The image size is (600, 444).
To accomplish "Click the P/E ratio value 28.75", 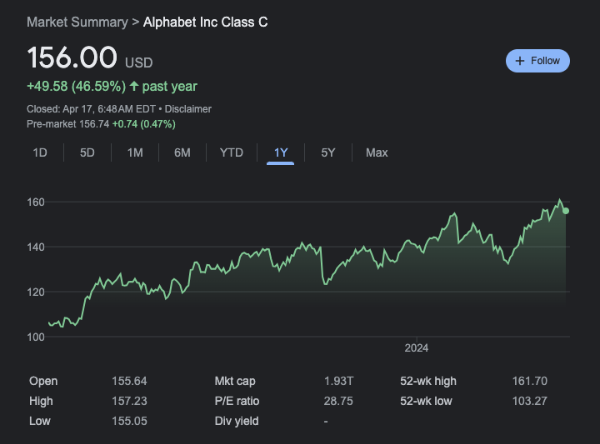I will click(338, 401).
